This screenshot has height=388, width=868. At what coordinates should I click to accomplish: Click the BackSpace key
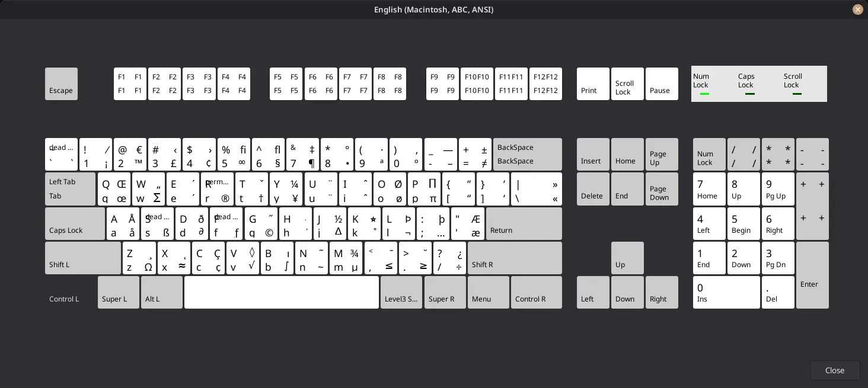[x=528, y=154]
